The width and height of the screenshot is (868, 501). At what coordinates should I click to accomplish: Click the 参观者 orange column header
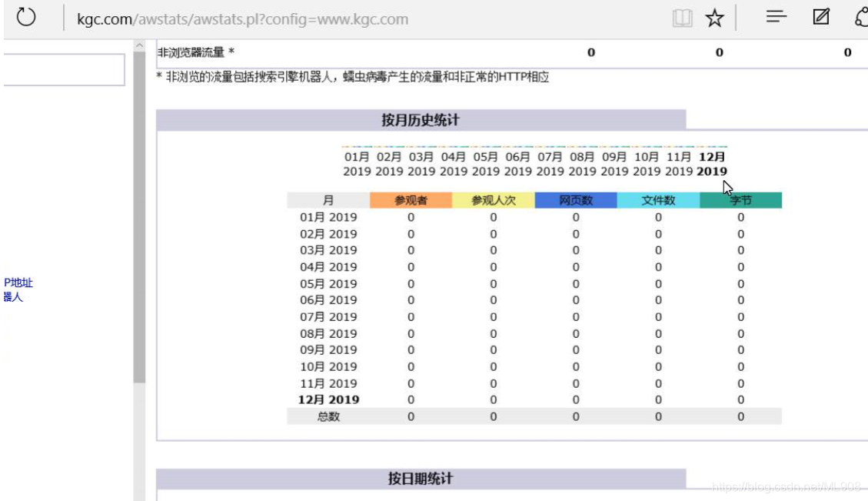411,200
